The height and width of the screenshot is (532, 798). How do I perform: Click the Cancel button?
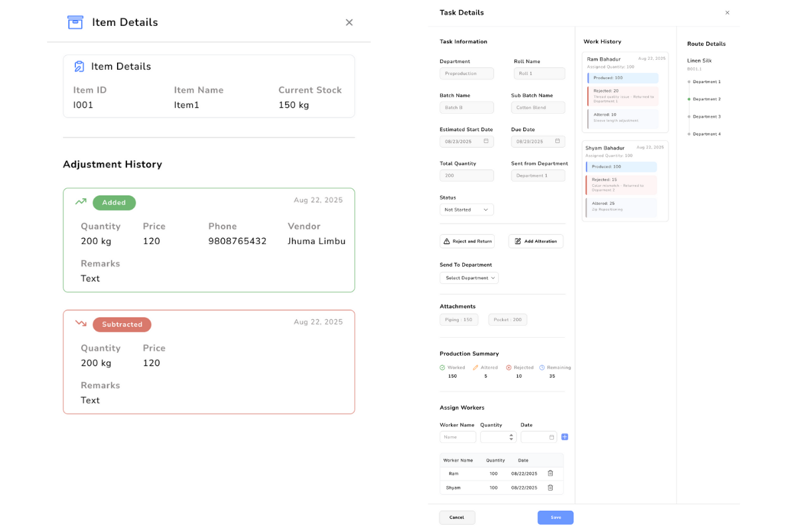457,517
